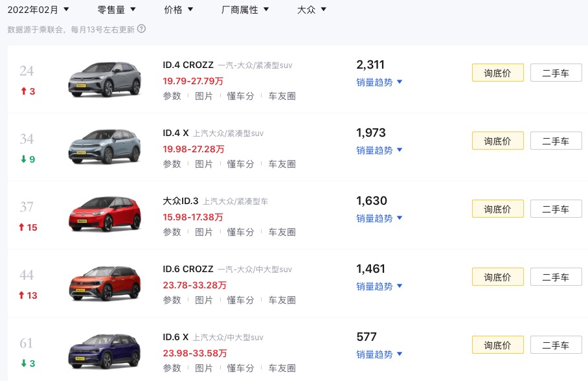
Task: Open the 2022年02月 date dropdown
Action: pos(38,10)
